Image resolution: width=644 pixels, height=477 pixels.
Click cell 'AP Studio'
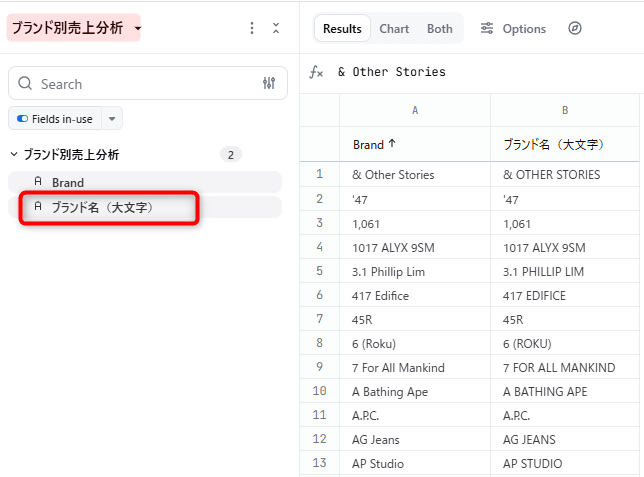[415, 463]
